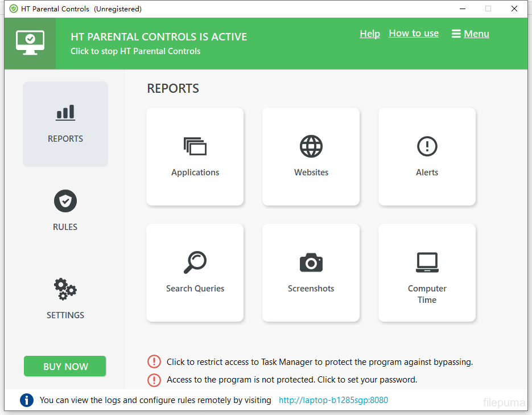The width and height of the screenshot is (532, 415).
Task: Stop HT Parental Controls via header text
Action: (135, 51)
